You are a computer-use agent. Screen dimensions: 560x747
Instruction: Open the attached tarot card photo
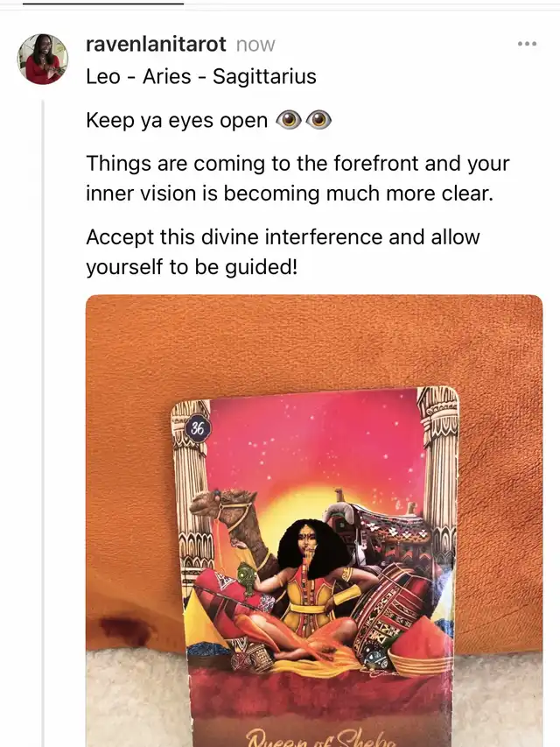click(x=314, y=521)
